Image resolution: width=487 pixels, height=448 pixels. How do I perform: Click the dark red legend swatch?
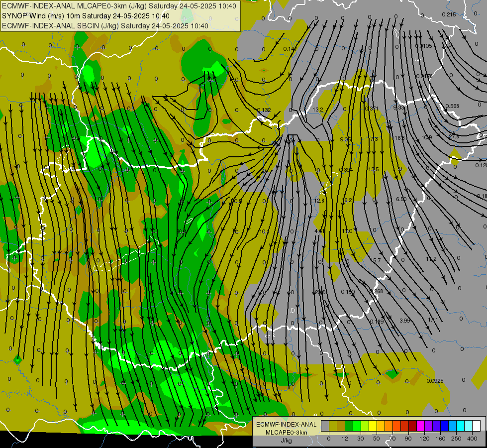click(413, 426)
